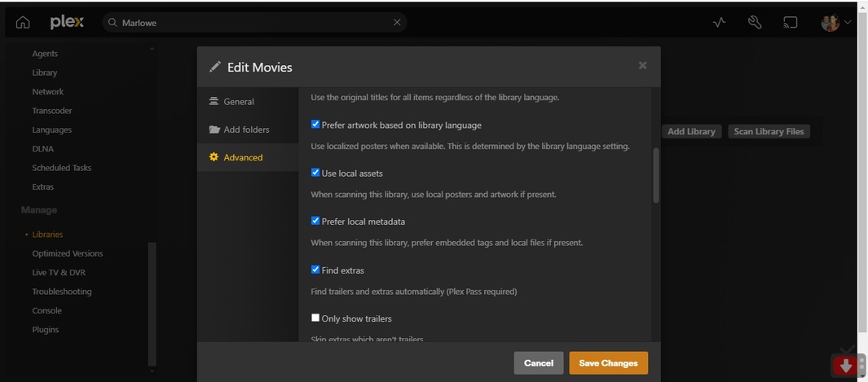
Task: Open the Add folders tab
Action: point(246,130)
